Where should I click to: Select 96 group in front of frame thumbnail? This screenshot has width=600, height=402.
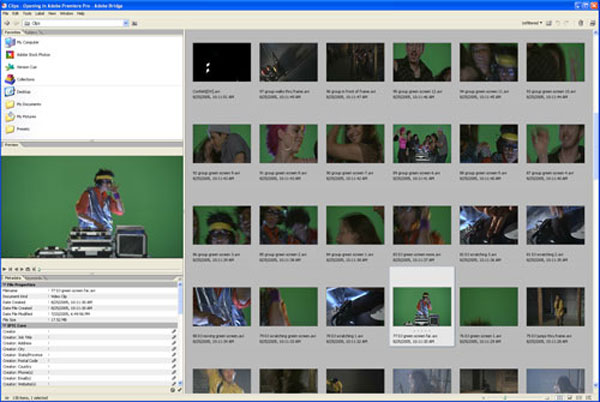click(x=355, y=62)
